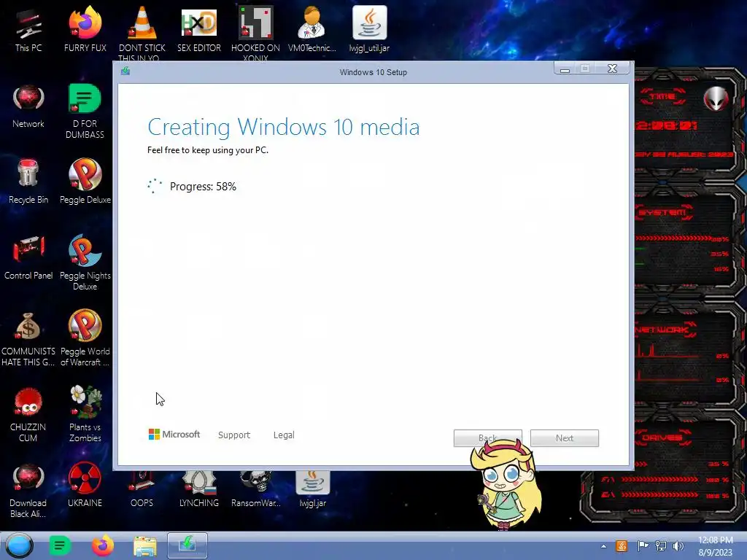This screenshot has width=747, height=560.
Task: Click the Star Butterfly desktop character
Action: [x=505, y=483]
